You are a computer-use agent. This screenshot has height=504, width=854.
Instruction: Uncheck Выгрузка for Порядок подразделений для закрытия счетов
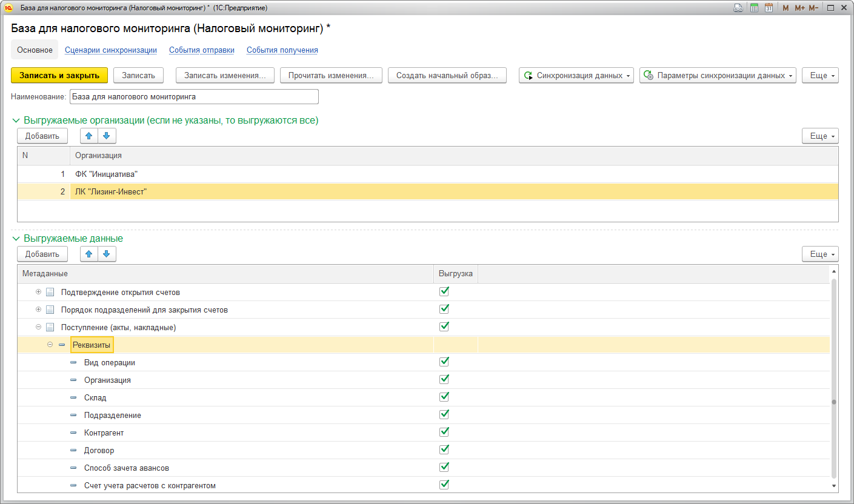444,309
